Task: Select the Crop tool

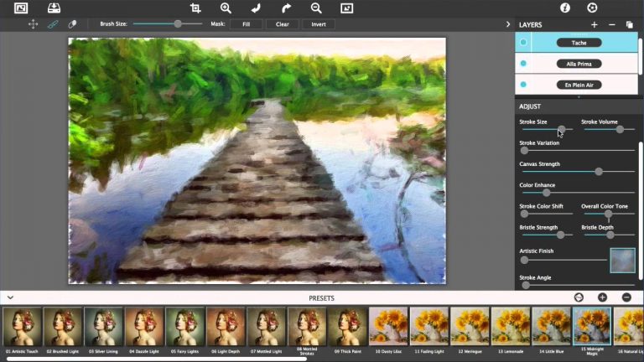Action: (195, 8)
